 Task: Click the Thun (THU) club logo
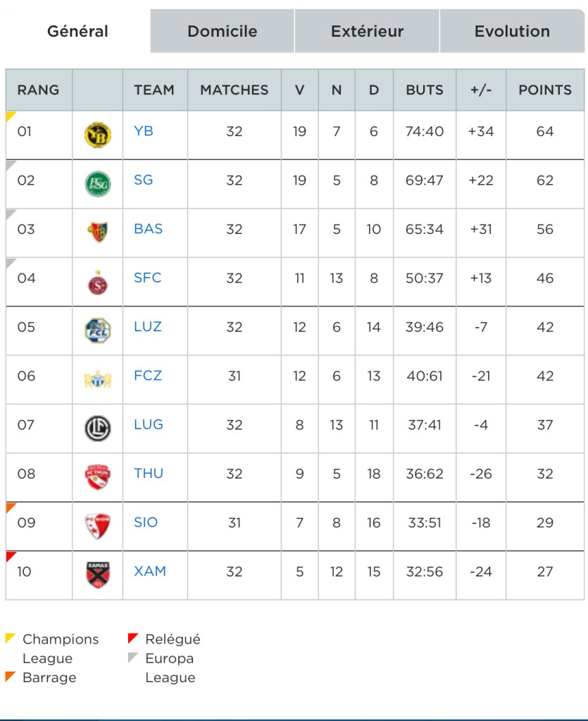pos(97,477)
